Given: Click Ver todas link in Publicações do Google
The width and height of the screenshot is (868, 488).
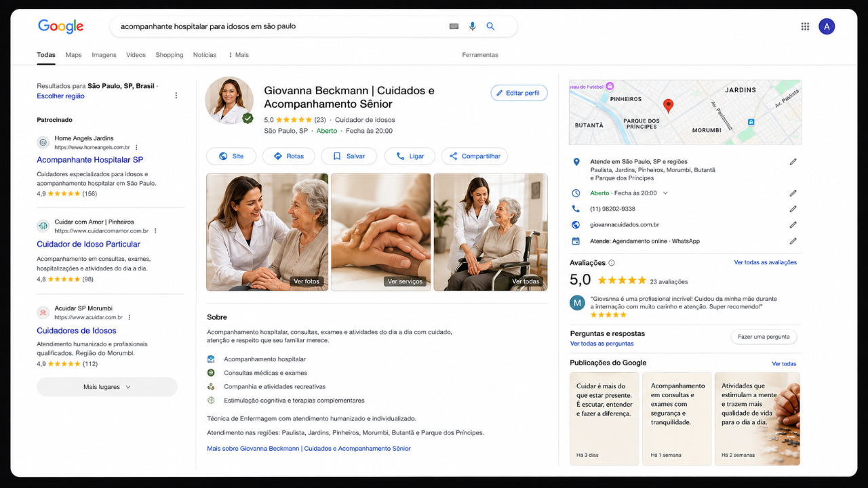Looking at the screenshot, I should click(784, 364).
